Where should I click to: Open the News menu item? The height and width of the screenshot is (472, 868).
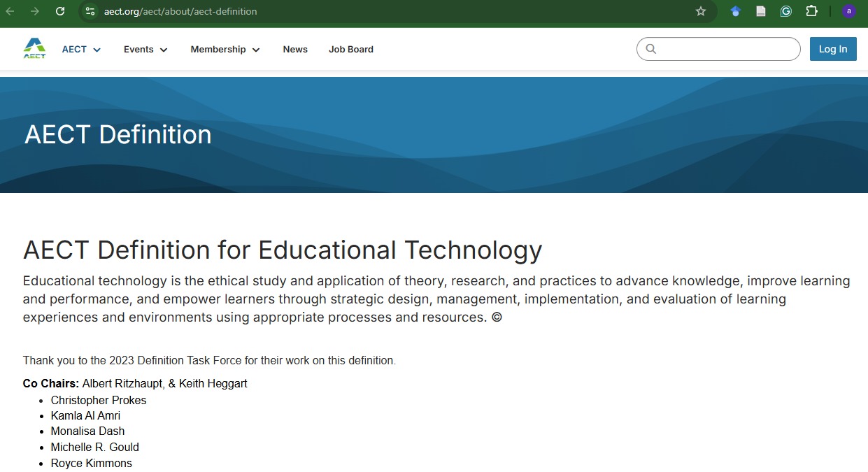point(295,50)
